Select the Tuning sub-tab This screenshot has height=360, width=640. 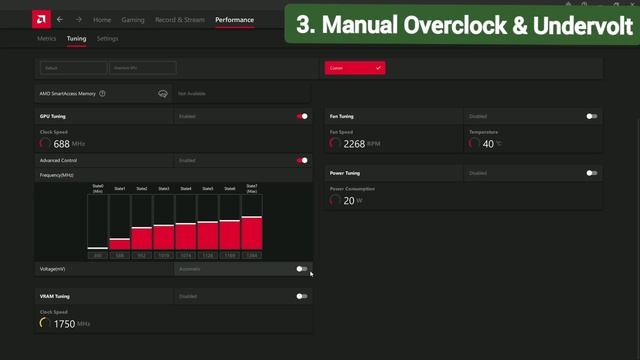[x=76, y=38]
